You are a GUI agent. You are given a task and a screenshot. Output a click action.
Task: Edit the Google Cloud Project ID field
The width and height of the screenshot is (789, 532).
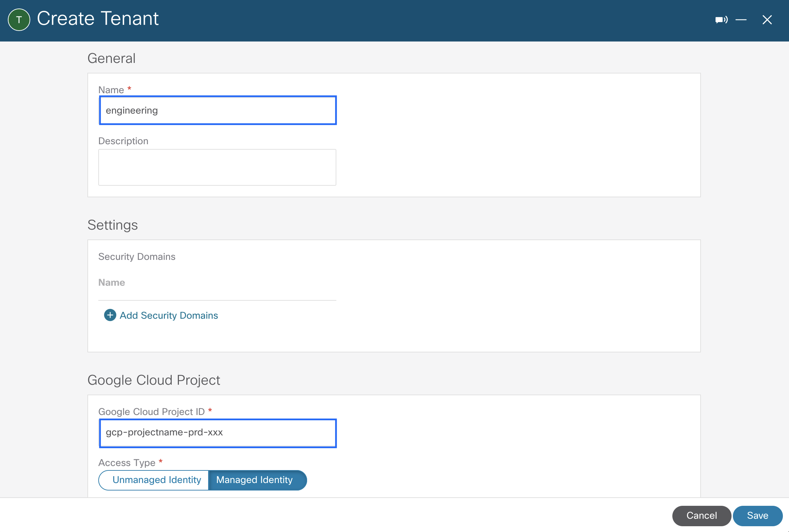pyautogui.click(x=218, y=433)
